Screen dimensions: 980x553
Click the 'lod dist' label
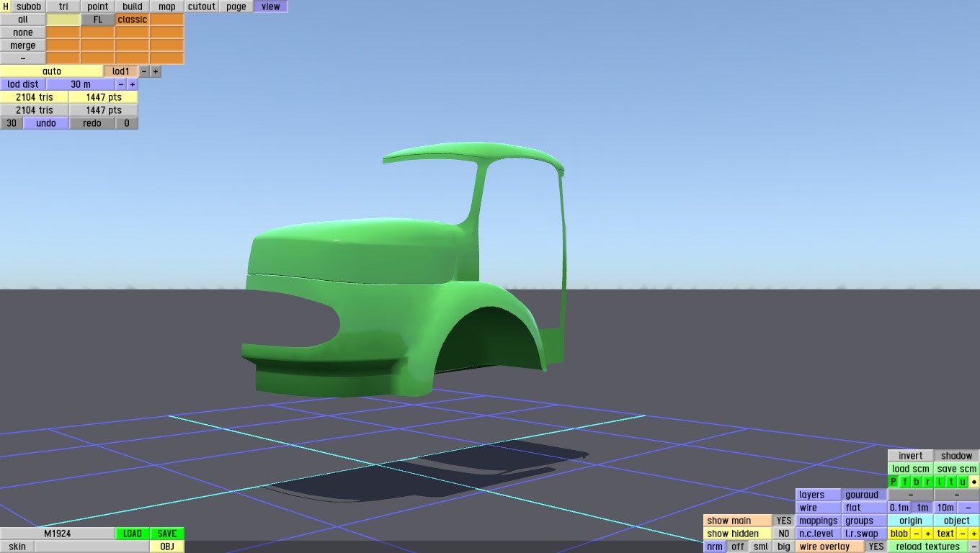23,84
